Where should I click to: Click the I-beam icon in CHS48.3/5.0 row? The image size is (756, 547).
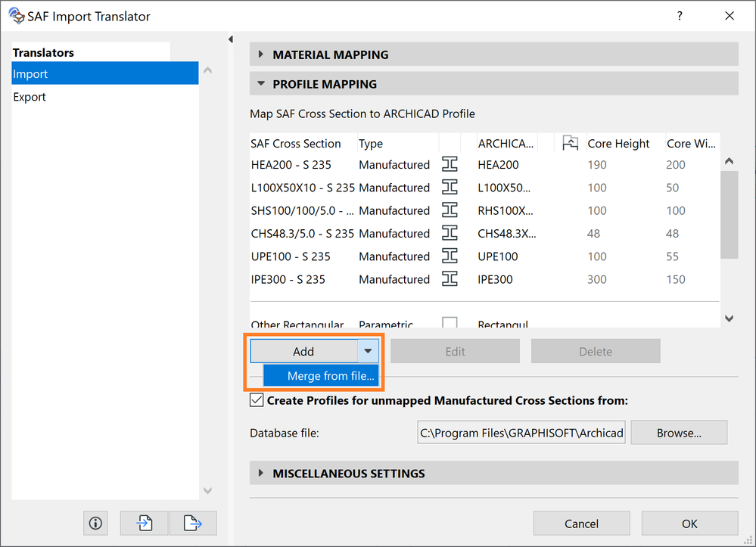coord(450,233)
